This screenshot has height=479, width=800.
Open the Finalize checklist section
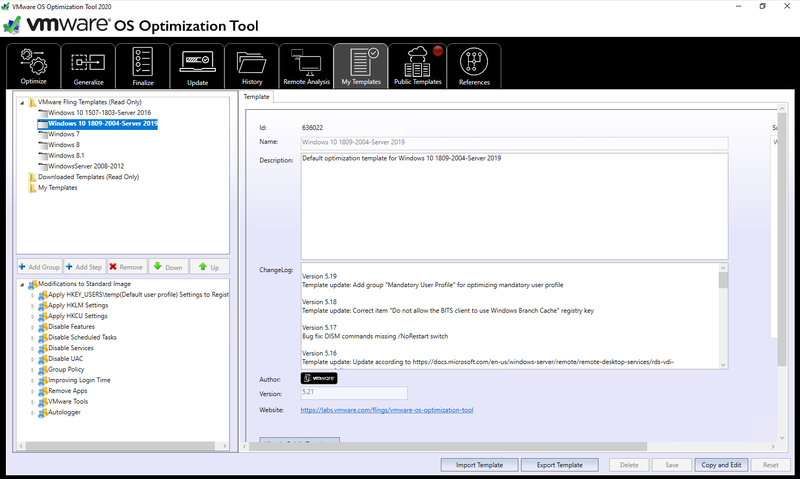click(142, 65)
